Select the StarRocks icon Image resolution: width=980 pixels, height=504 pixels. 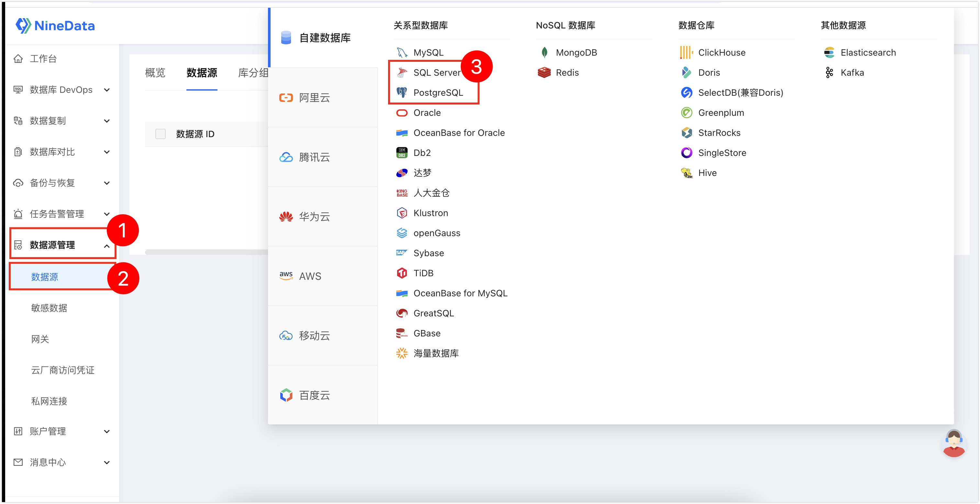(x=687, y=133)
